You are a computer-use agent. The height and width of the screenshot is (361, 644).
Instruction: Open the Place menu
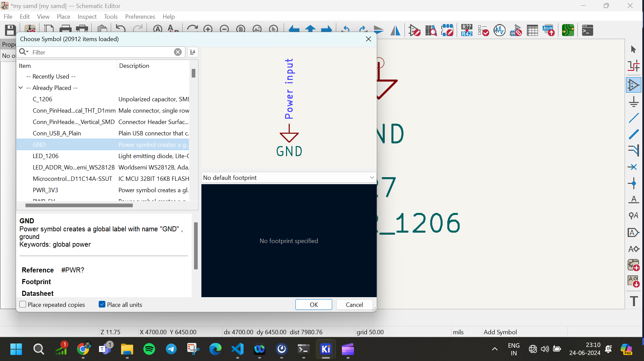click(x=64, y=17)
